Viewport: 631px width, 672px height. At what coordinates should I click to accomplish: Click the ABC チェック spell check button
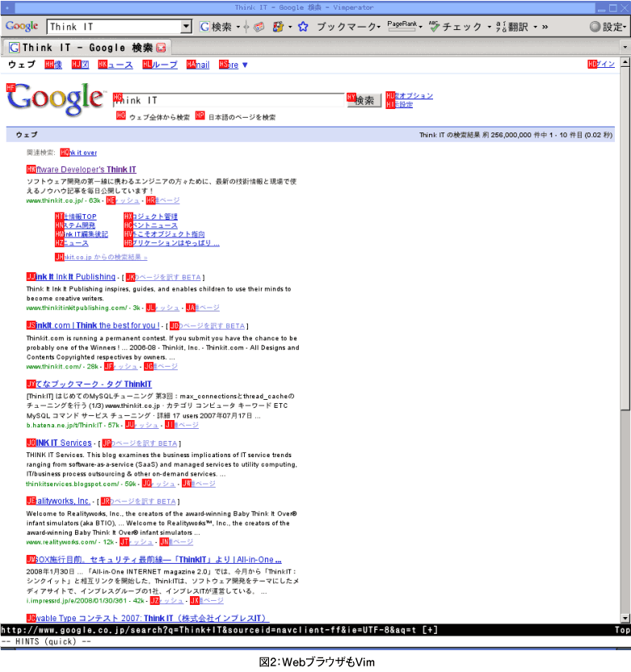coord(455,27)
